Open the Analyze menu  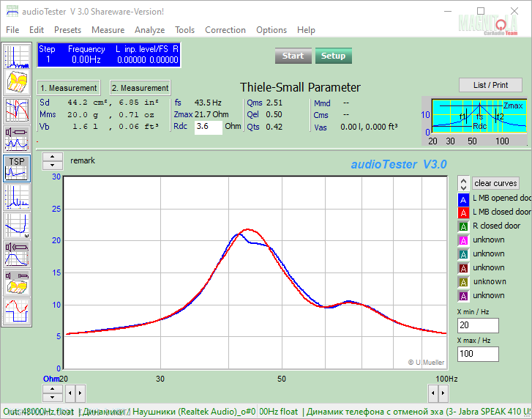[149, 30]
